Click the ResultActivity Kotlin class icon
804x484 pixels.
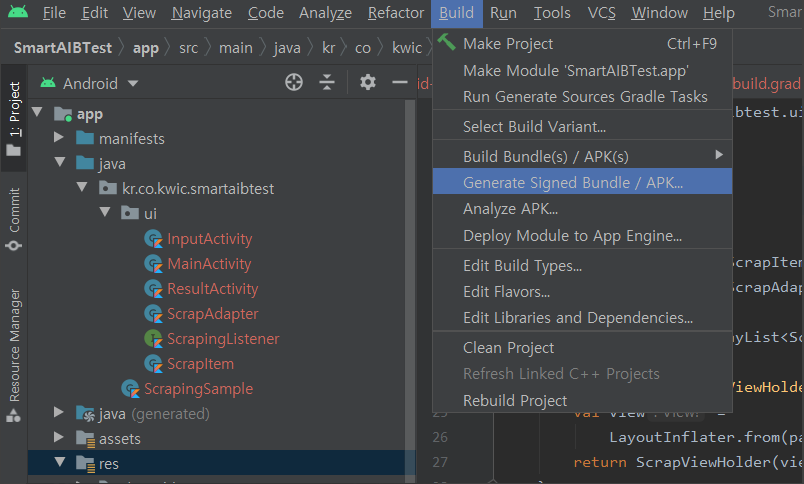pyautogui.click(x=153, y=289)
